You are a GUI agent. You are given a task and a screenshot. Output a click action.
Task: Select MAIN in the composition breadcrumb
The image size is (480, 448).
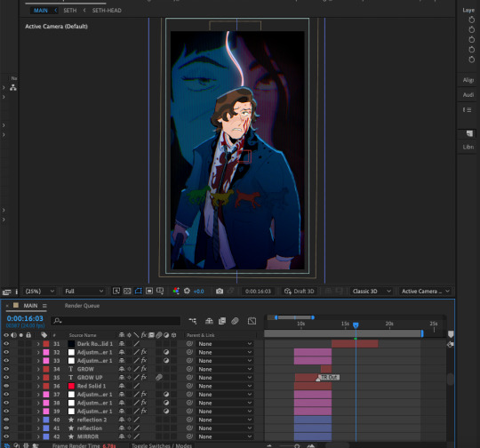pos(41,11)
